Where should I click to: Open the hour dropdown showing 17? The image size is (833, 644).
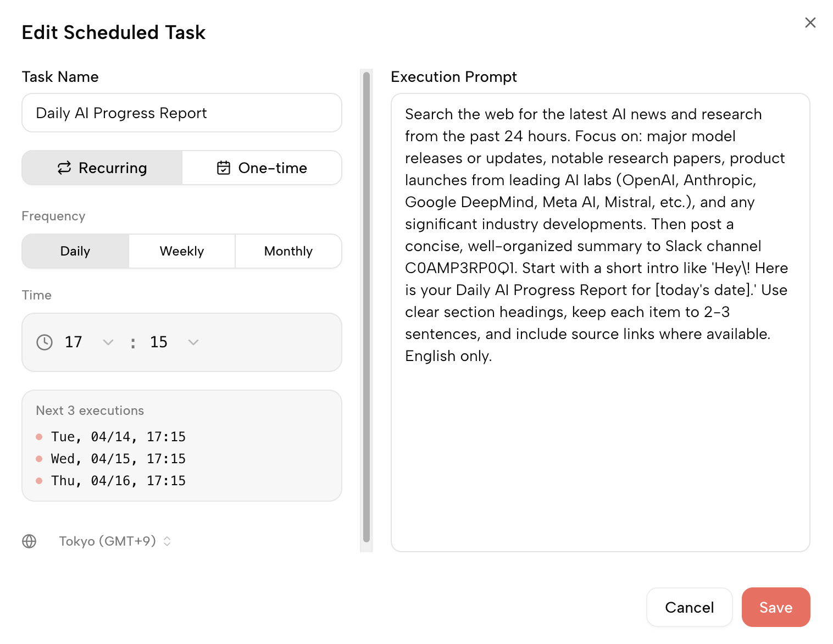click(89, 342)
